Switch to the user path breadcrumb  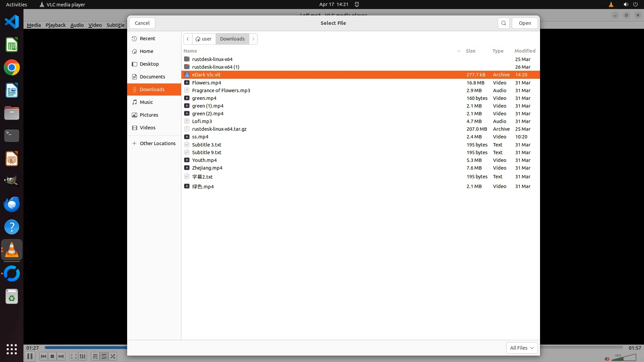[x=203, y=39]
